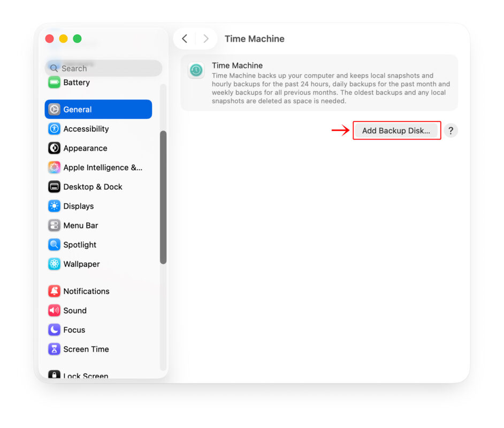Go forward with the right chevron
Image resolution: width=504 pixels, height=428 pixels.
[x=206, y=39]
